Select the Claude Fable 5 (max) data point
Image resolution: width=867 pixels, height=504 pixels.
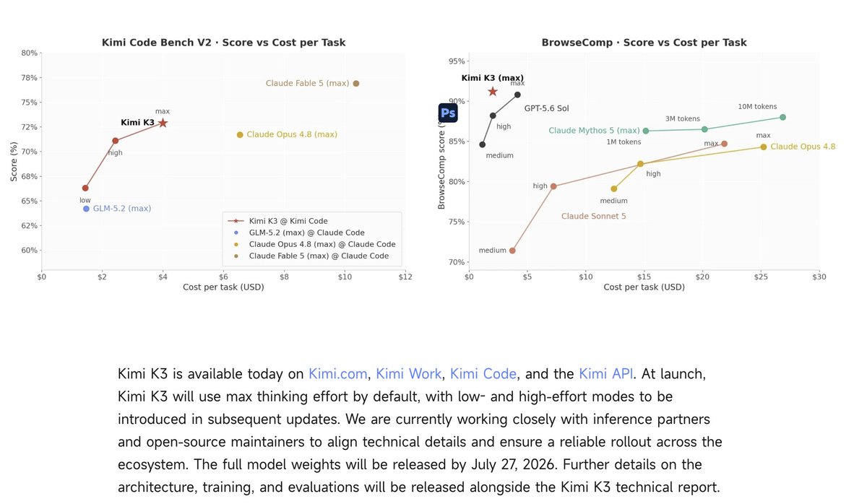coord(356,84)
